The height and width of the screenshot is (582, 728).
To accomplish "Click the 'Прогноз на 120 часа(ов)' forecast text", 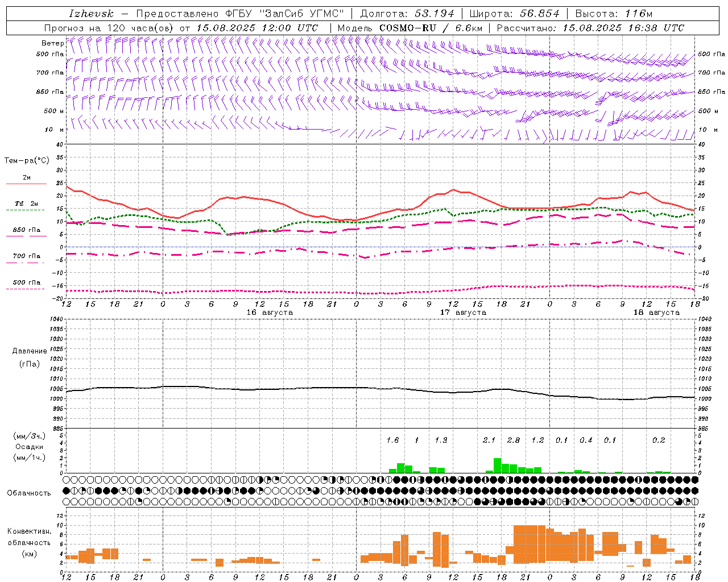I will (110, 28).
